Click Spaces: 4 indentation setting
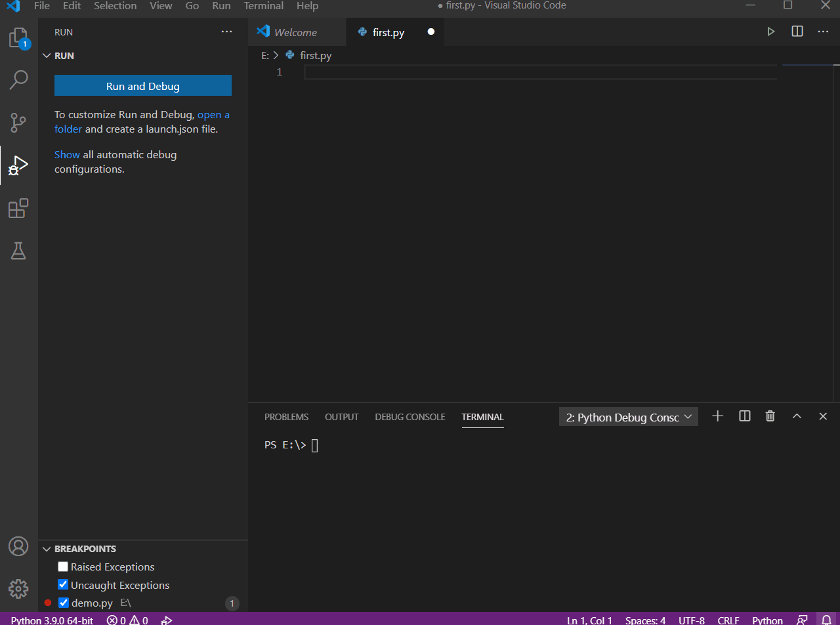Screen dimensions: 840x625 pyautogui.click(x=645, y=620)
